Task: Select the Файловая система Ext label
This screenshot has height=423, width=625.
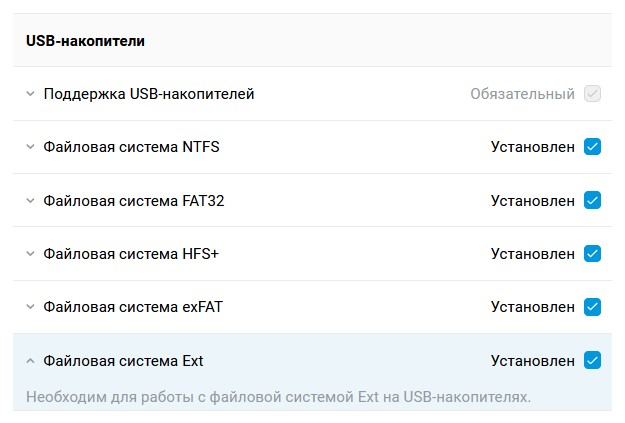Action: tap(123, 360)
